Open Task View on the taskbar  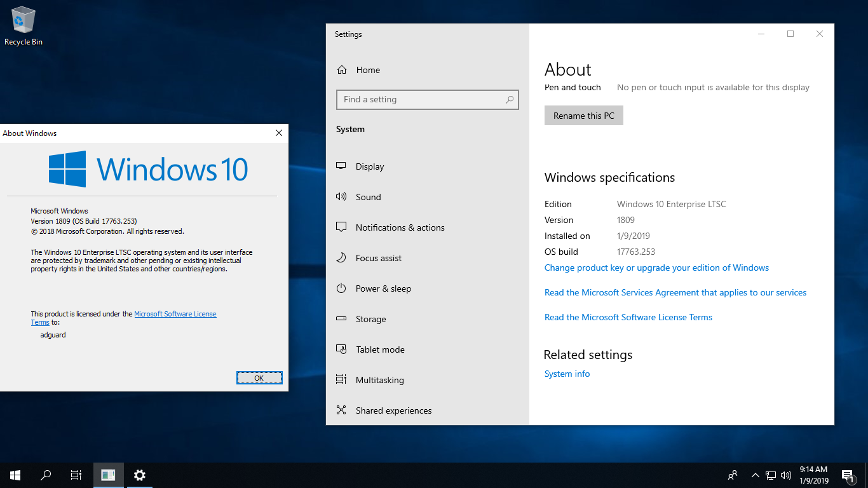point(76,475)
